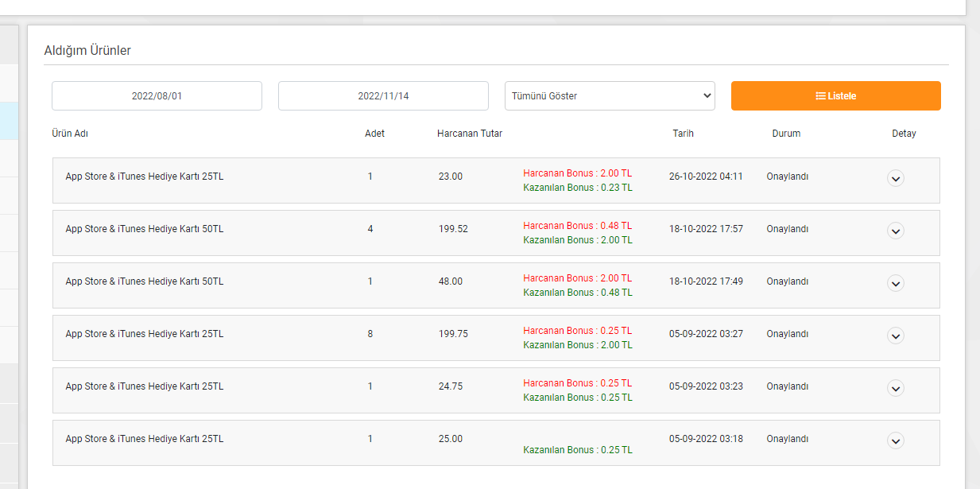
Task: Select product name in the 199.75 amount row
Action: point(145,334)
